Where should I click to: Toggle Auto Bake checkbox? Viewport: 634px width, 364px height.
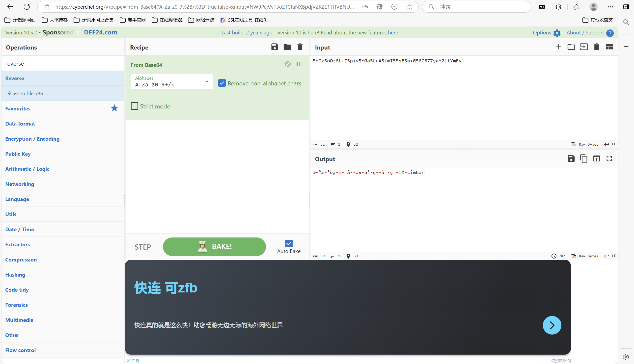(x=289, y=243)
